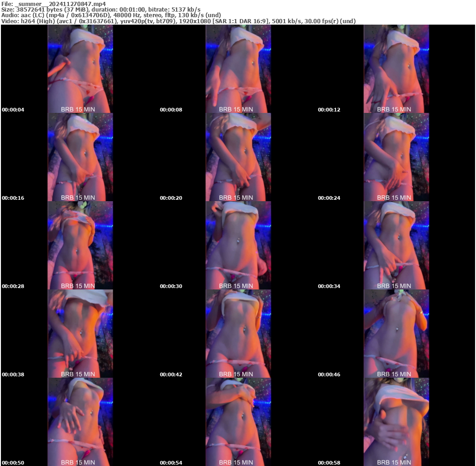Viewport: 476px width, 466px height.
Task: Select the frame thumbnail at 00:00:42
Action: coord(238,334)
